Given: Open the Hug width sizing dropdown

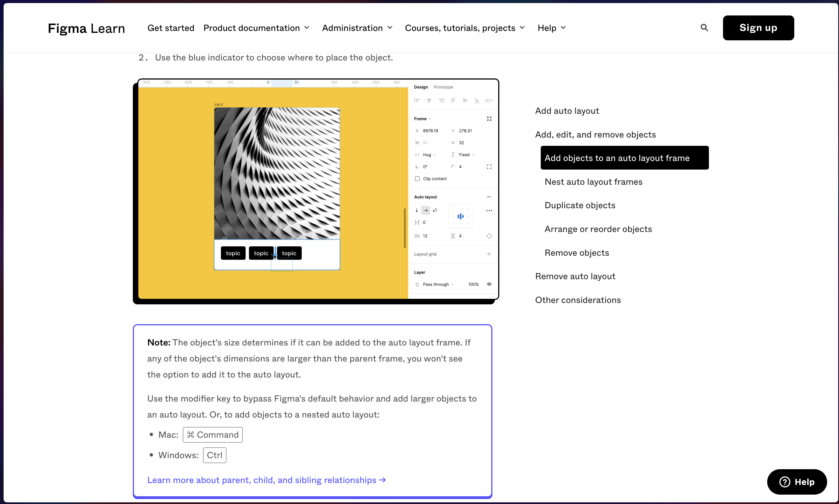Looking at the screenshot, I should [429, 155].
